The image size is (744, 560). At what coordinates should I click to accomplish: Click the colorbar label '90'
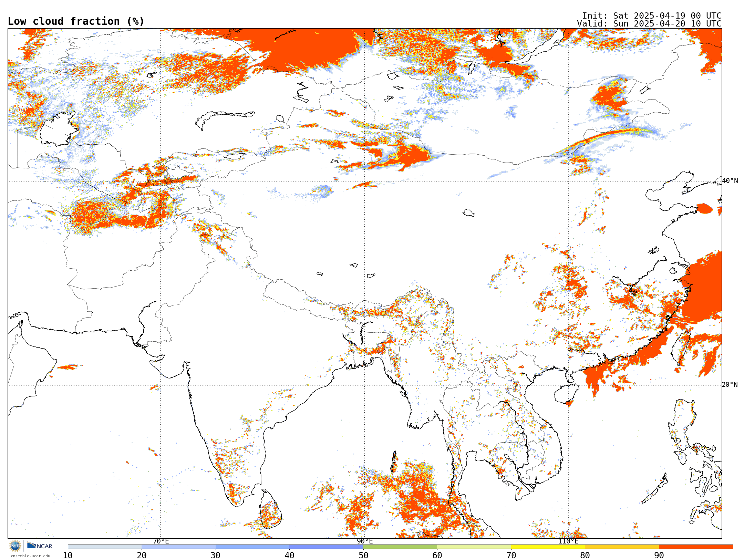point(659,555)
